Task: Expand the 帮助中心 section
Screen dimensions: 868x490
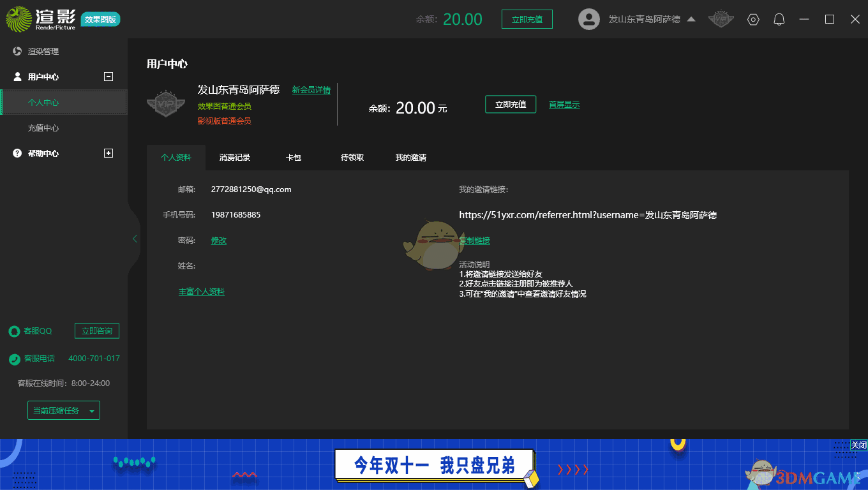Action: pos(108,153)
